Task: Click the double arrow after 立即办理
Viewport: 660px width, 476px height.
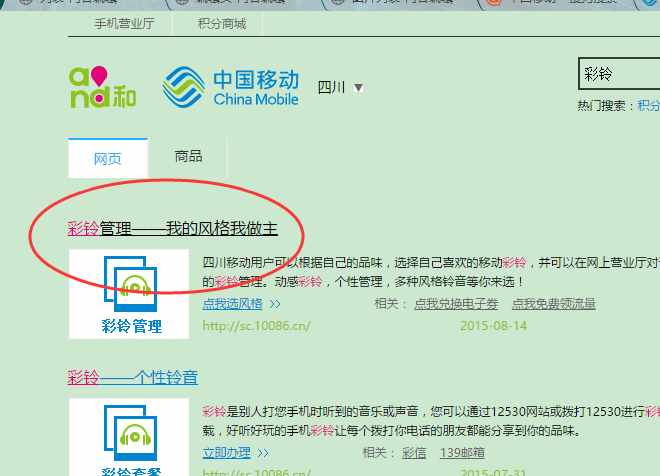Action: pyautogui.click(x=263, y=453)
